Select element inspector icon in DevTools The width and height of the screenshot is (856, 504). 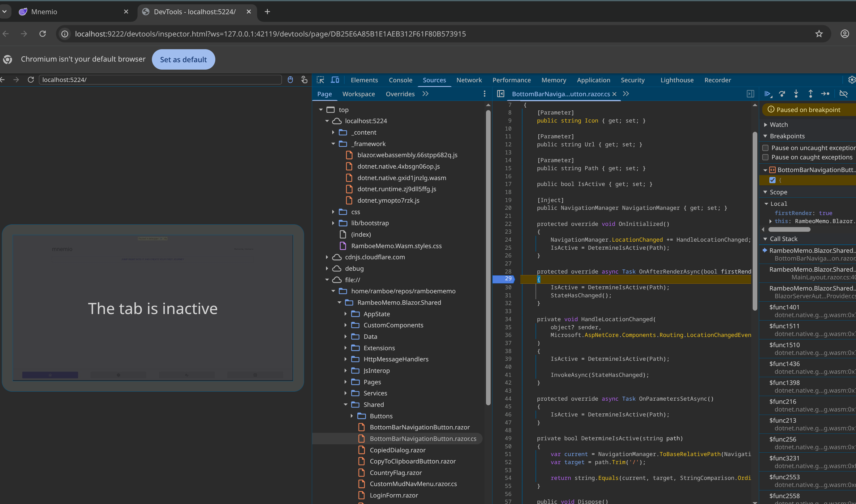320,80
